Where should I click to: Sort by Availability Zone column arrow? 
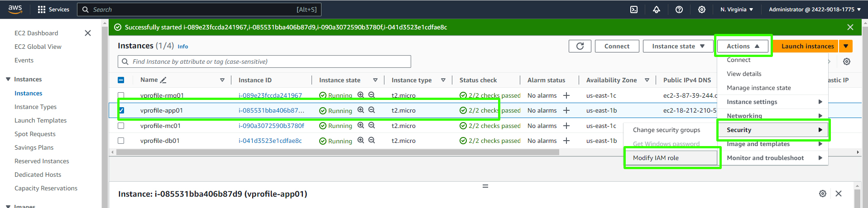click(x=647, y=80)
